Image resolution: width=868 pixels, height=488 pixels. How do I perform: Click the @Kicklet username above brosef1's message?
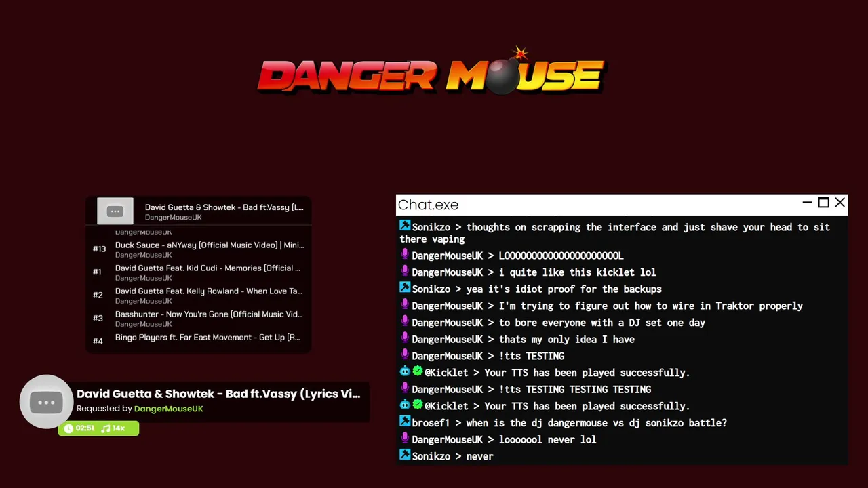(x=446, y=406)
